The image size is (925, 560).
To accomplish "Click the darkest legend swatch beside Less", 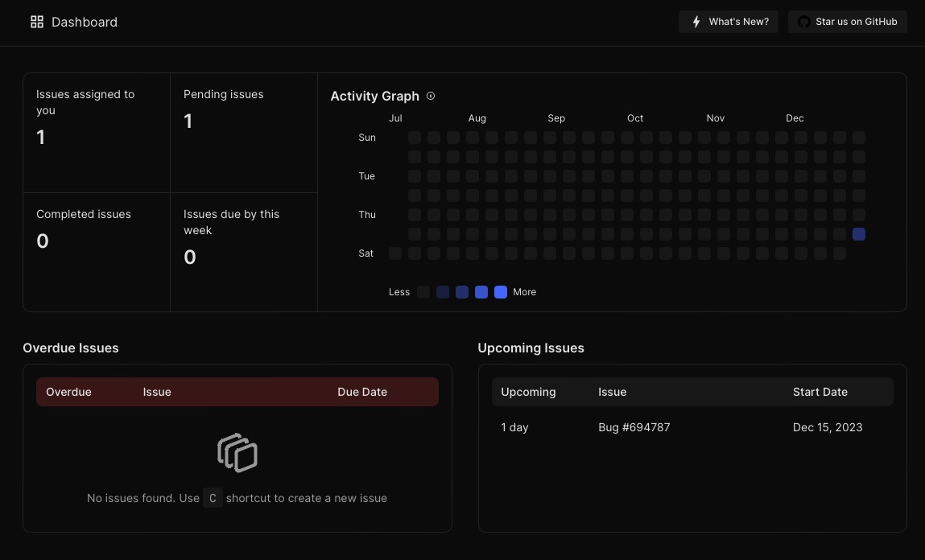I will tap(423, 292).
